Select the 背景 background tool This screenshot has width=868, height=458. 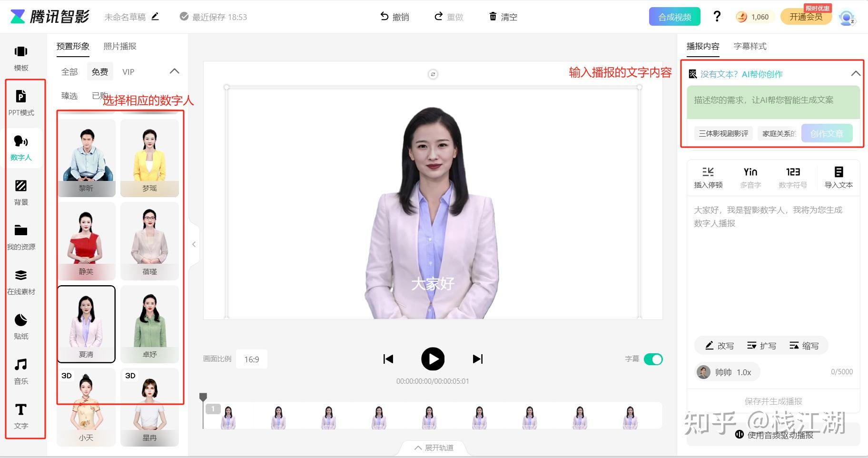tap(21, 191)
